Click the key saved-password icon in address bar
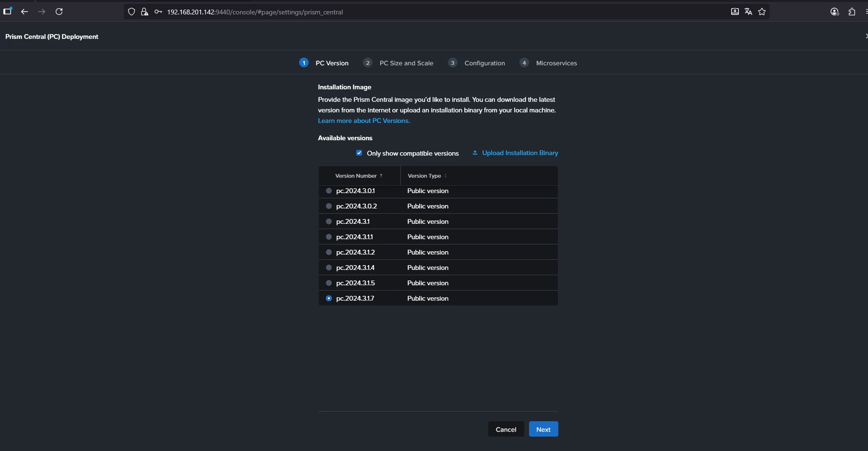The width and height of the screenshot is (868, 451). coord(158,12)
